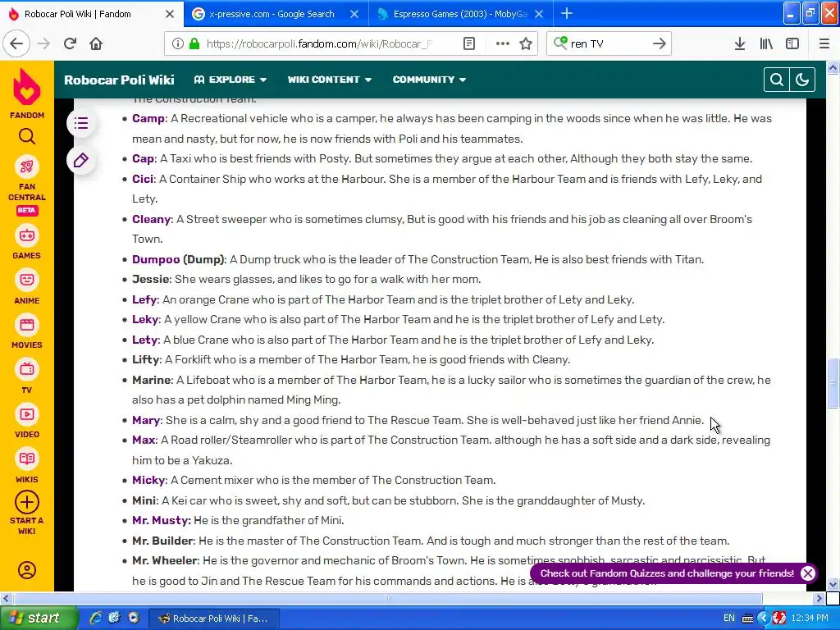Submit search with arrow button
The width and height of the screenshot is (840, 630).
pyautogui.click(x=660, y=43)
